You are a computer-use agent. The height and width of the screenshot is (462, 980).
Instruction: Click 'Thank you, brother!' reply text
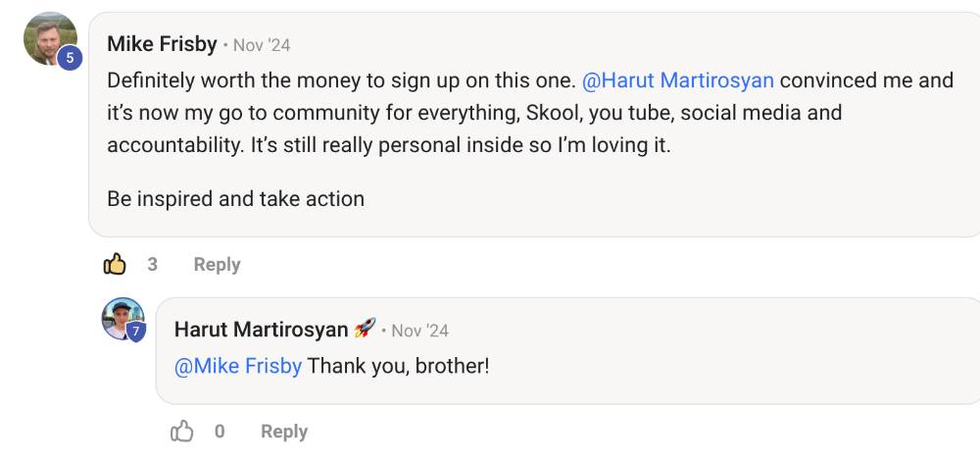coord(398,366)
